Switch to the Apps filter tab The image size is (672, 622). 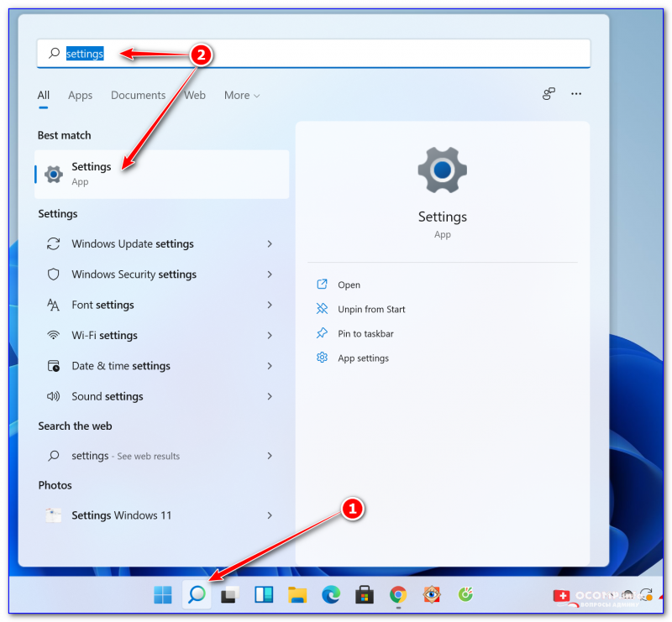[x=80, y=95]
